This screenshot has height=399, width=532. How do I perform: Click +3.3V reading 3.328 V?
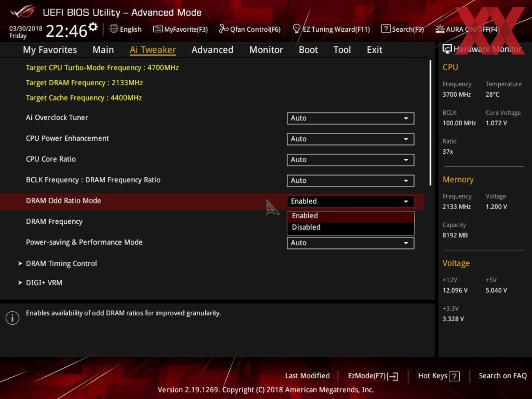click(453, 319)
